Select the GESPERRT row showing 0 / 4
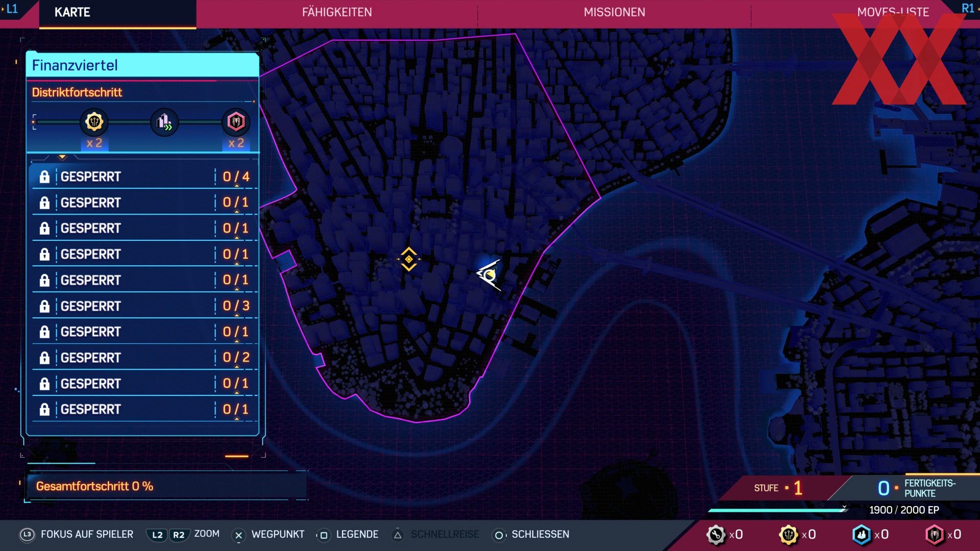 click(x=145, y=177)
